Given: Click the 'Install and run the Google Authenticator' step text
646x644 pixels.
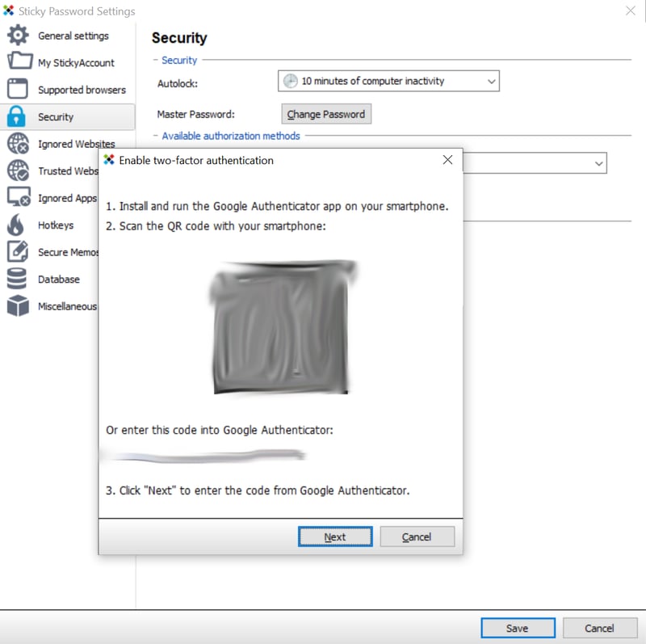Looking at the screenshot, I should click(x=277, y=206).
